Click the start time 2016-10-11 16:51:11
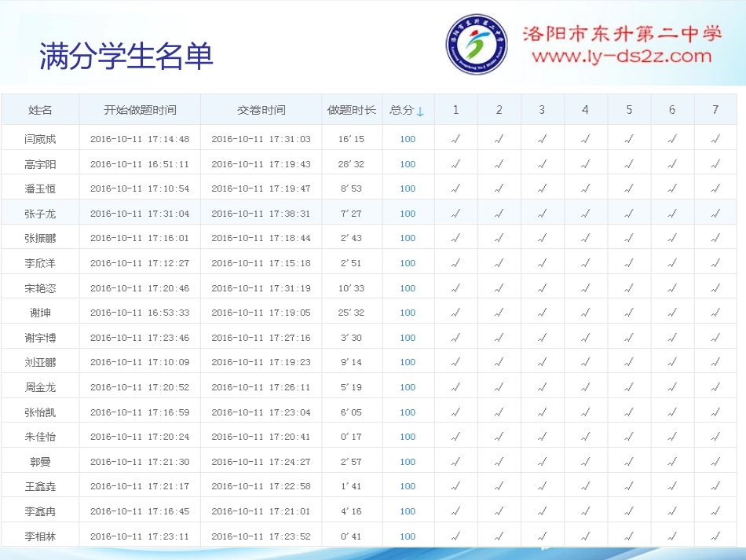 coord(140,164)
